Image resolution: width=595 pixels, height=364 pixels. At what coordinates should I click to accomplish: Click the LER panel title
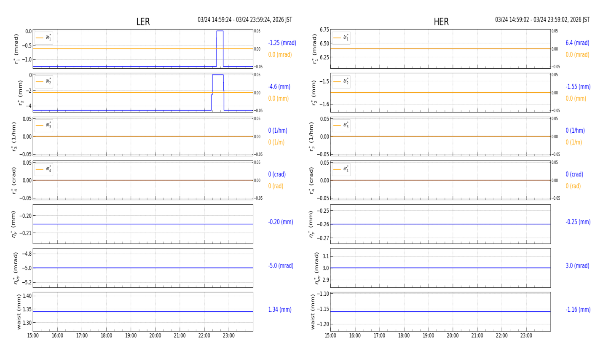pos(143,22)
